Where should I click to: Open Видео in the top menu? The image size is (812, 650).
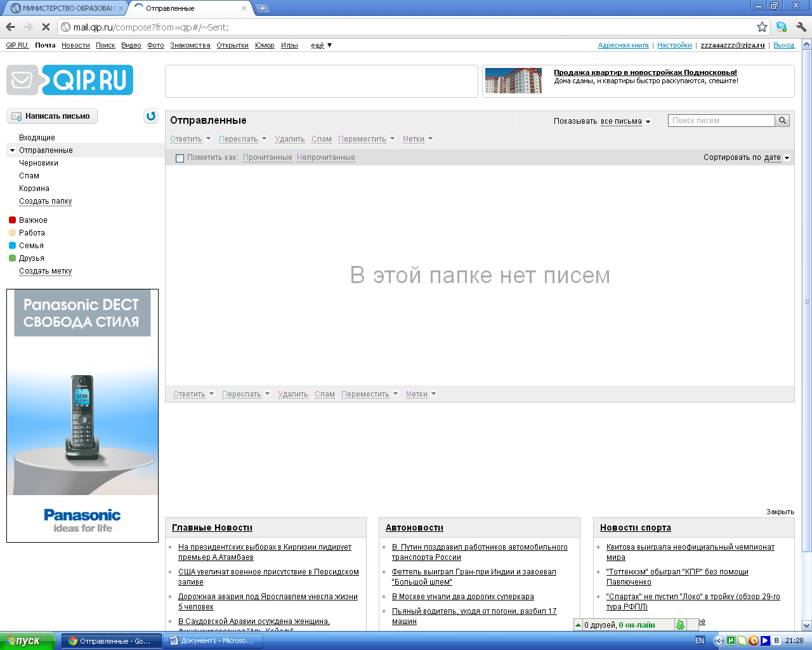131,45
